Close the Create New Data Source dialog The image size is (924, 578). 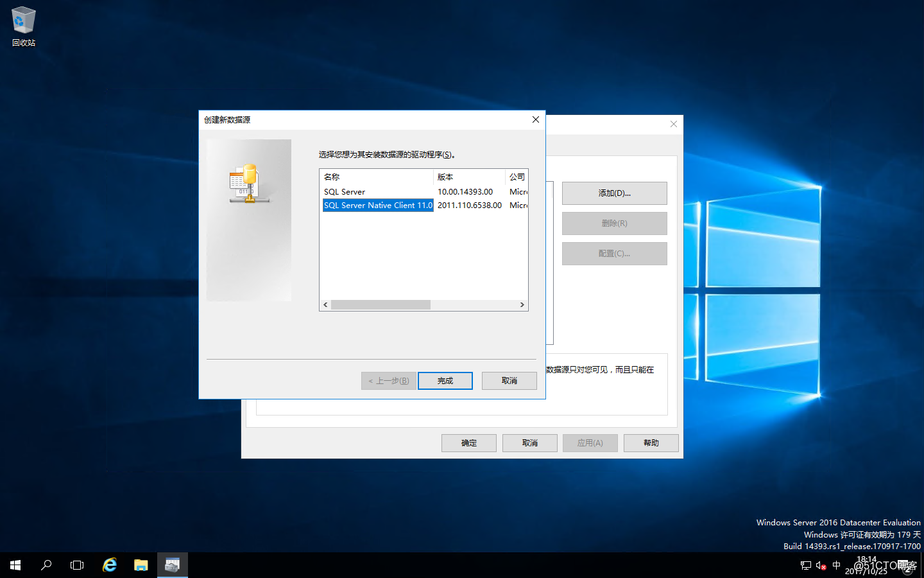click(536, 119)
